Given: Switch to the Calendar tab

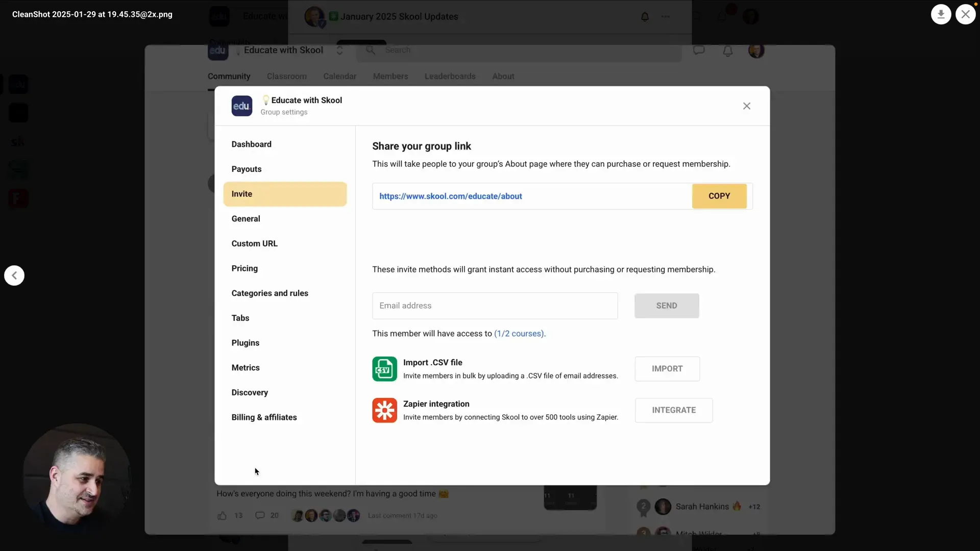Looking at the screenshot, I should click(x=339, y=77).
